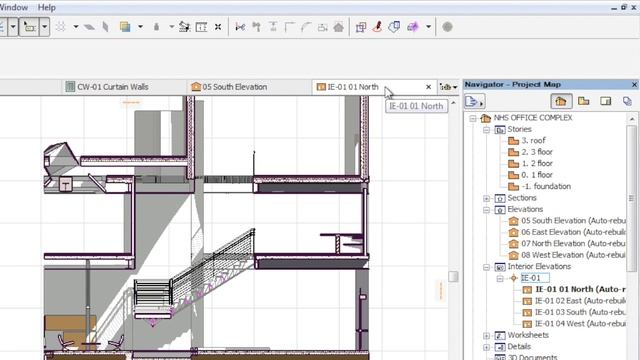The height and width of the screenshot is (360, 640).
Task: Click the blue stacked sheets icon
Action: 394,27
